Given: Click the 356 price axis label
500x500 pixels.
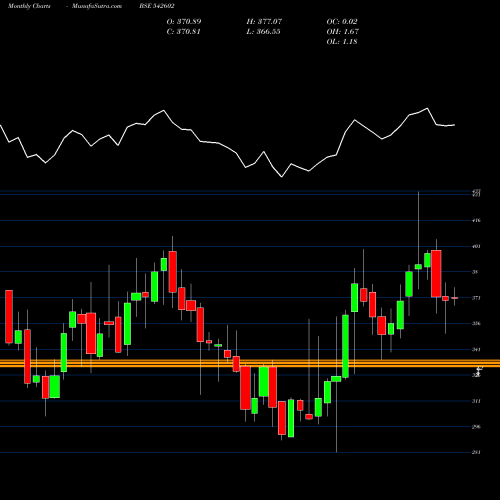Looking at the screenshot, I should 476,323.
